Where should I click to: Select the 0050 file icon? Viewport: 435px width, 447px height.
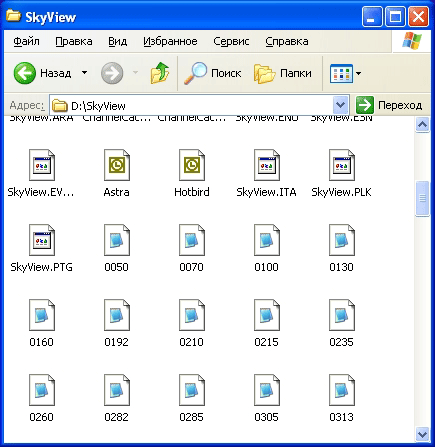117,240
